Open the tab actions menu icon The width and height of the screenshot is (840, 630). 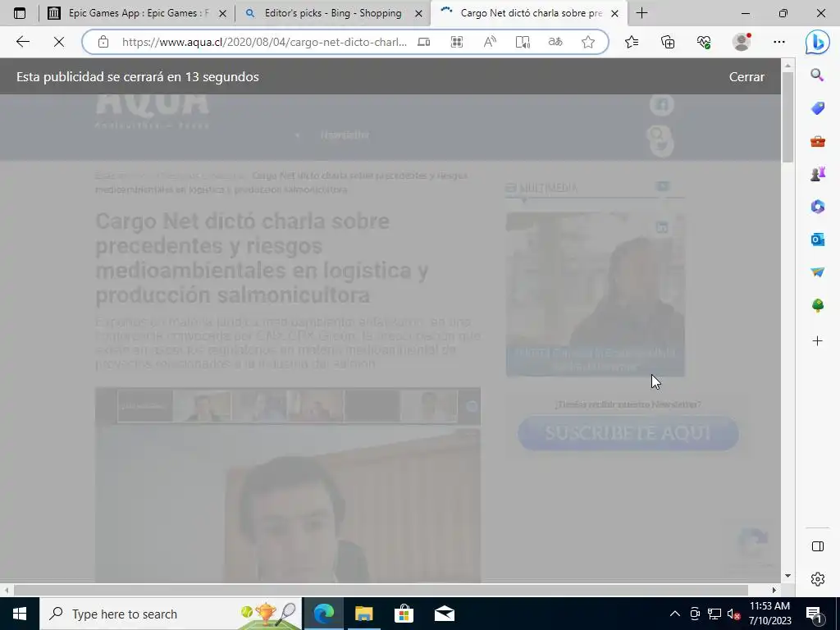click(20, 13)
